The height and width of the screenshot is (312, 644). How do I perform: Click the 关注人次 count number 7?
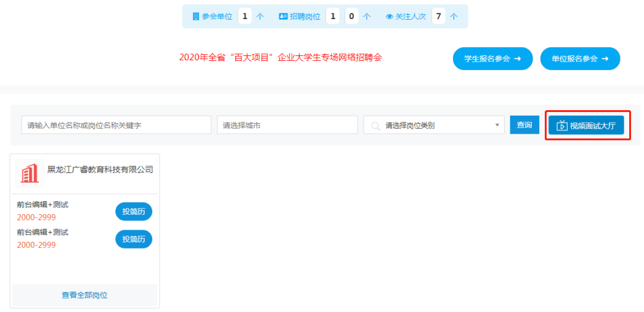[x=438, y=17]
